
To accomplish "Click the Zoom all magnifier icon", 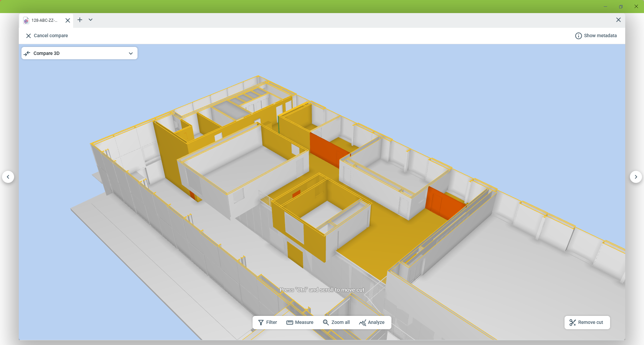I will [325, 323].
